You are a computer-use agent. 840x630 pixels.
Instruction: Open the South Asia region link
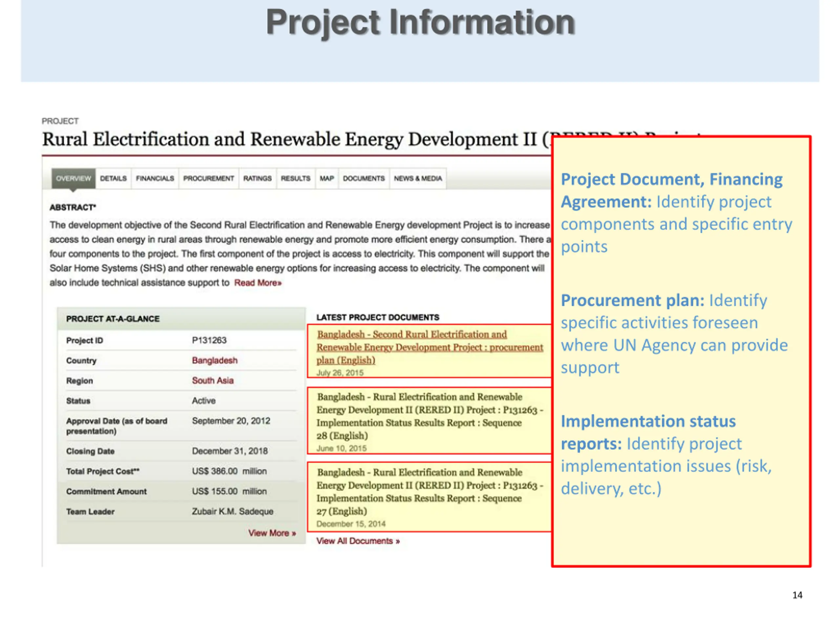coord(213,381)
